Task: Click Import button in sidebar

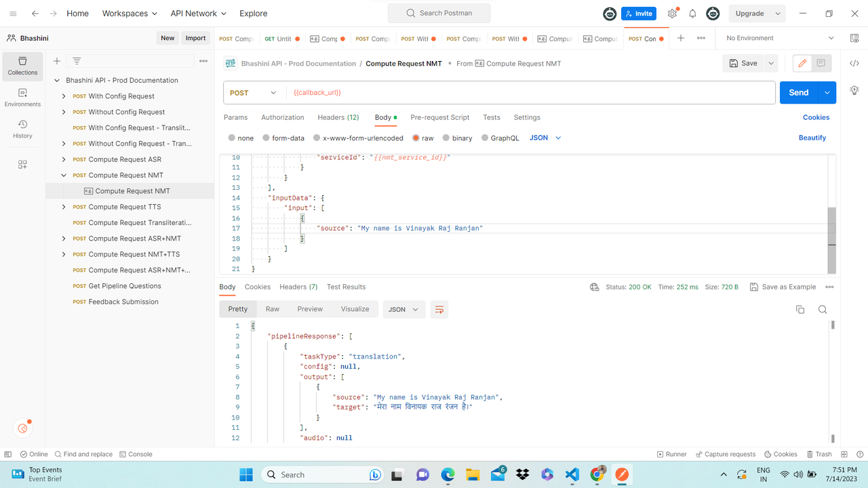Action: tap(195, 39)
